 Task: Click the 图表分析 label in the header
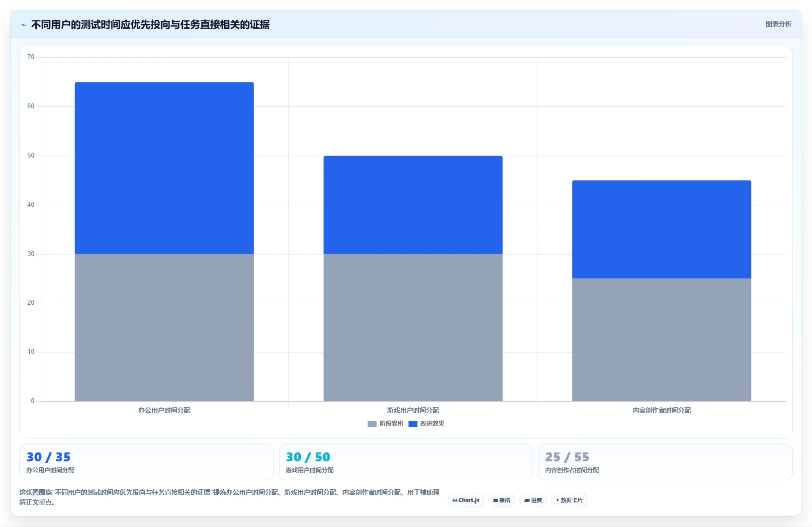tap(778, 24)
